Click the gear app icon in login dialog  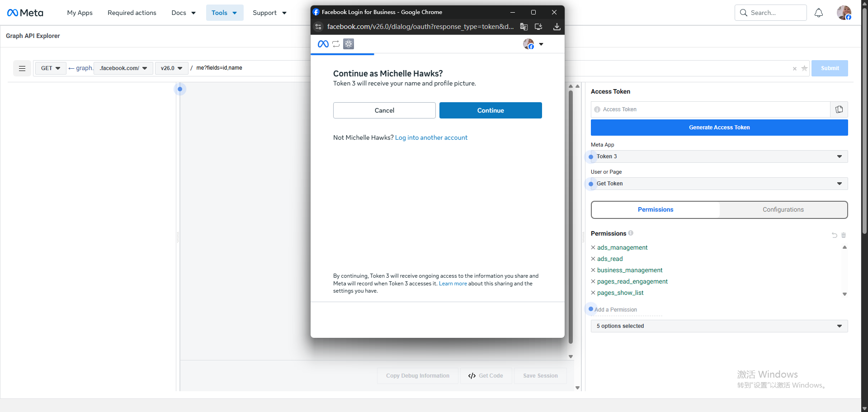[349, 44]
